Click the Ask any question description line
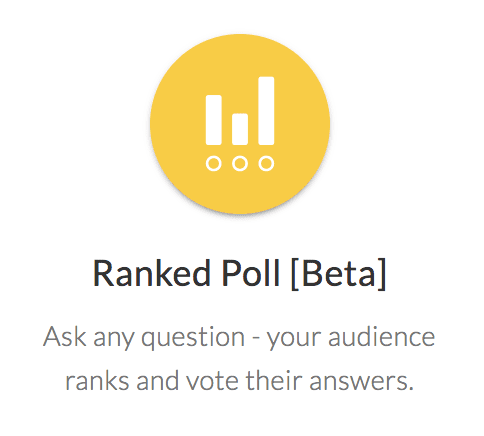This screenshot has height=436, width=484. coord(239,338)
